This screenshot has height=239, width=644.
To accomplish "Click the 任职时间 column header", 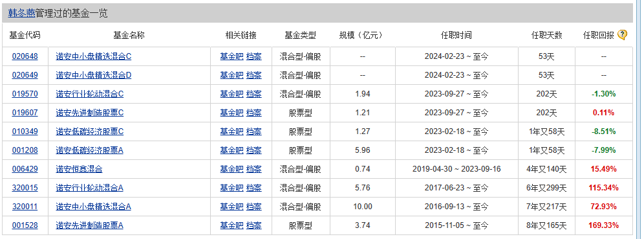I will point(456,36).
